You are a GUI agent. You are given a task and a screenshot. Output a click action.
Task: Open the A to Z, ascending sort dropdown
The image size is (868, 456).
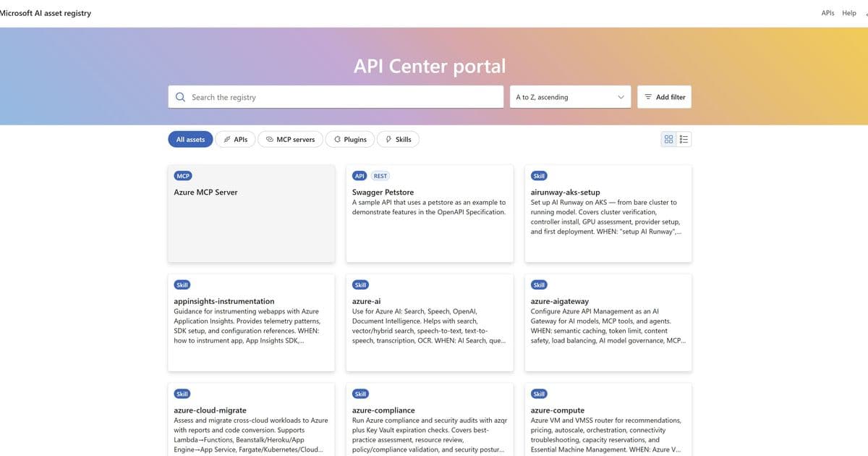[570, 97]
